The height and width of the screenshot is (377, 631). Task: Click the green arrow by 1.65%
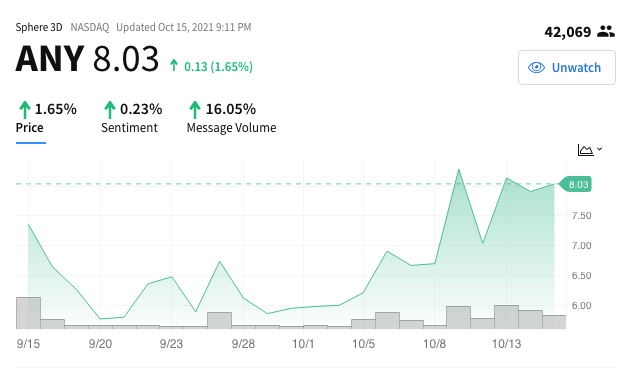(25, 110)
